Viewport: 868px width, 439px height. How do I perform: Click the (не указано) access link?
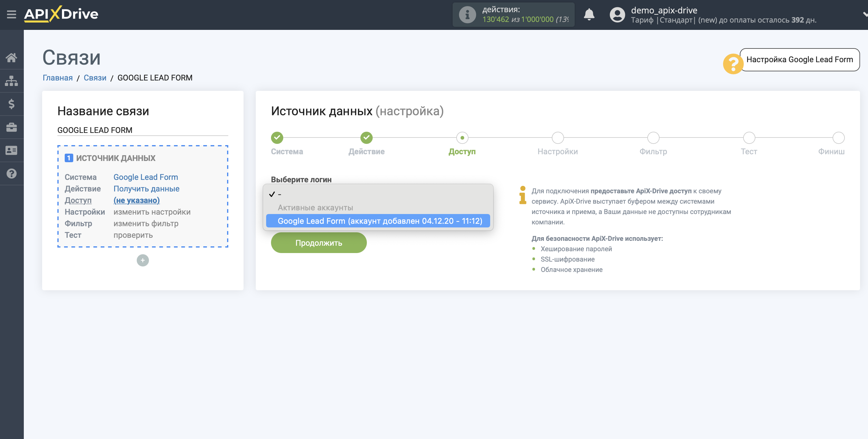pyautogui.click(x=136, y=200)
